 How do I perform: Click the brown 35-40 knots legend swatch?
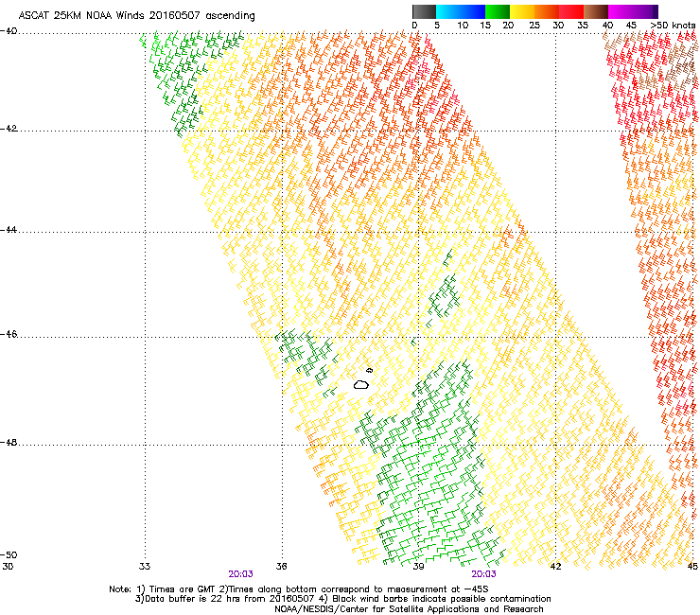pos(596,11)
